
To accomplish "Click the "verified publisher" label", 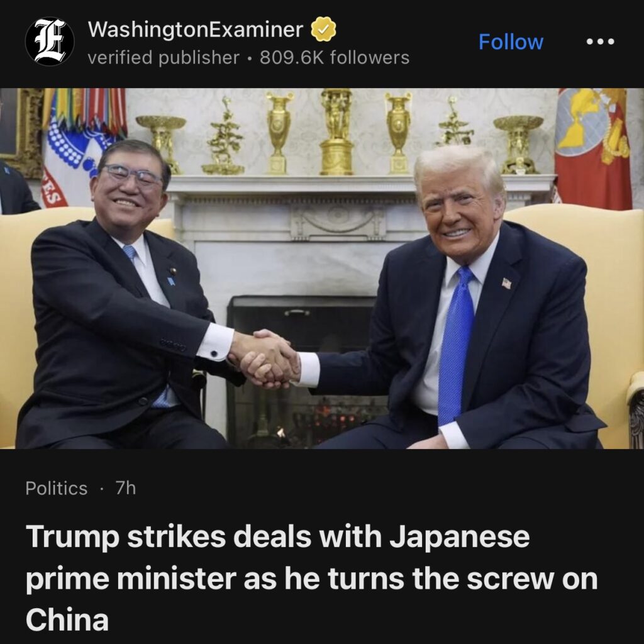I will pyautogui.click(x=164, y=57).
